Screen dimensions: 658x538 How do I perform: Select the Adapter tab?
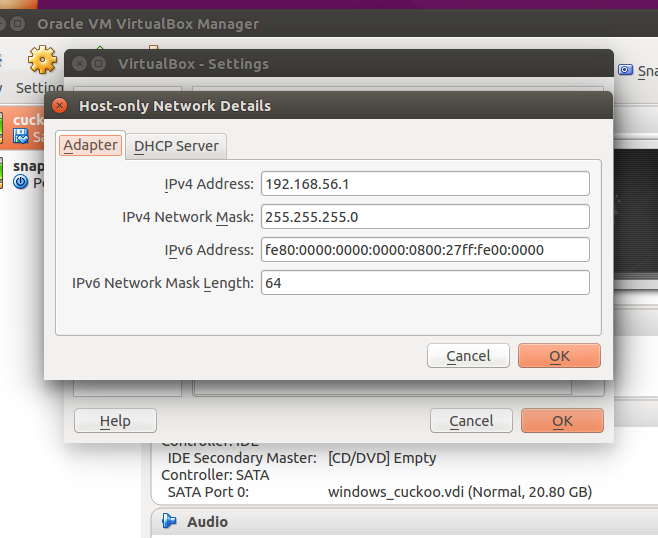pos(90,145)
